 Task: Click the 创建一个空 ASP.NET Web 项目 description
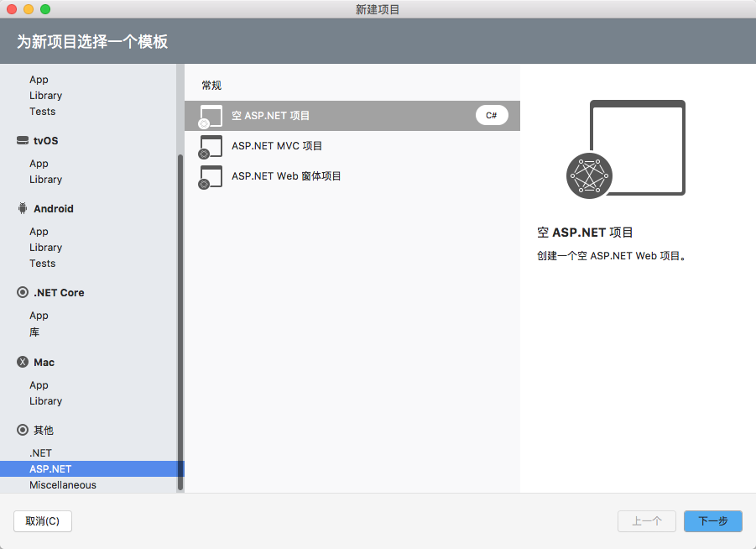point(612,256)
